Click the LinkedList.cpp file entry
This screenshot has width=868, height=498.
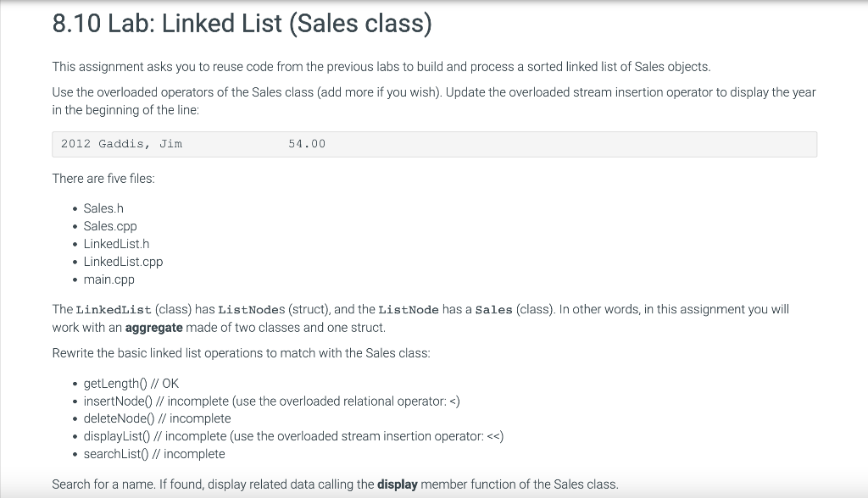click(x=123, y=262)
